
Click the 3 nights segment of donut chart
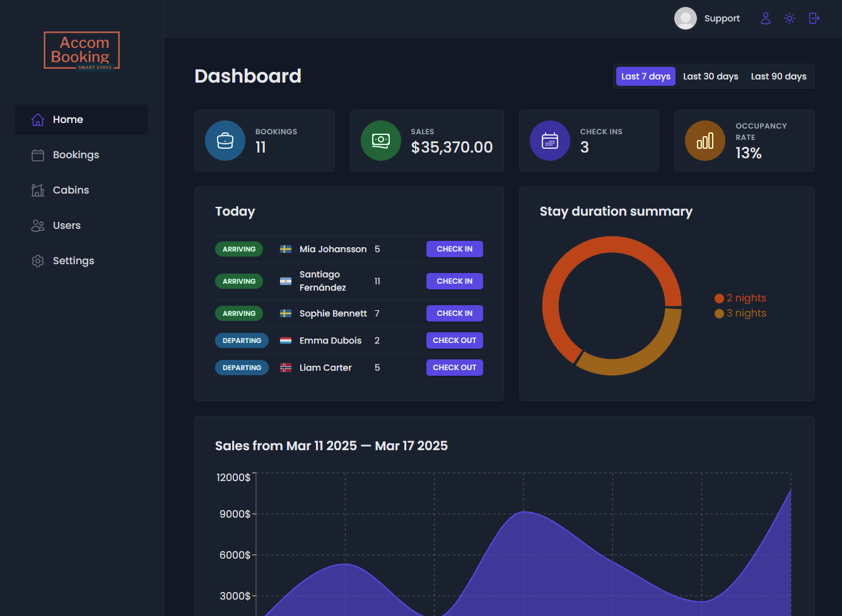[650, 351]
